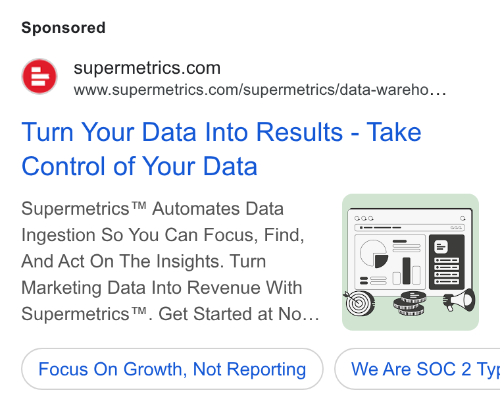
Task: Click the 'Sponsored' label
Action: point(63,28)
